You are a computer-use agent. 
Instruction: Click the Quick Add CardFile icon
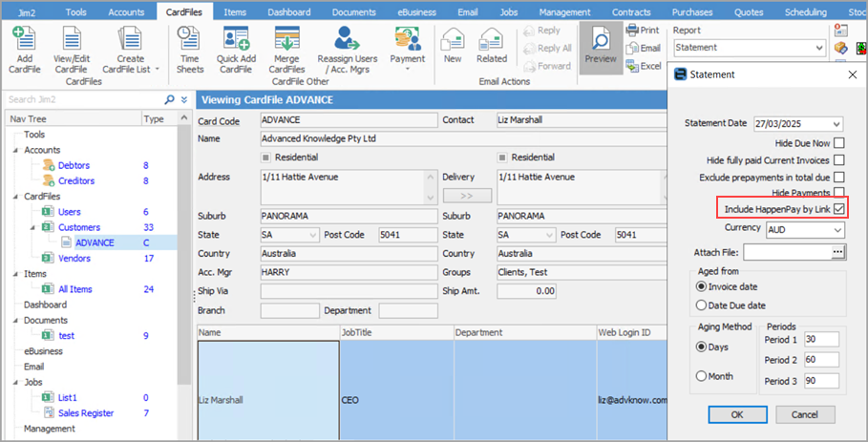click(x=236, y=39)
